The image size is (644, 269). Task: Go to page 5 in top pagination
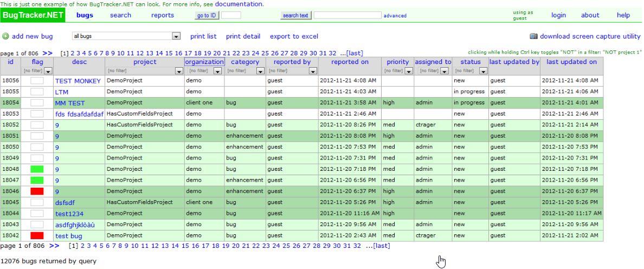[x=89, y=53]
